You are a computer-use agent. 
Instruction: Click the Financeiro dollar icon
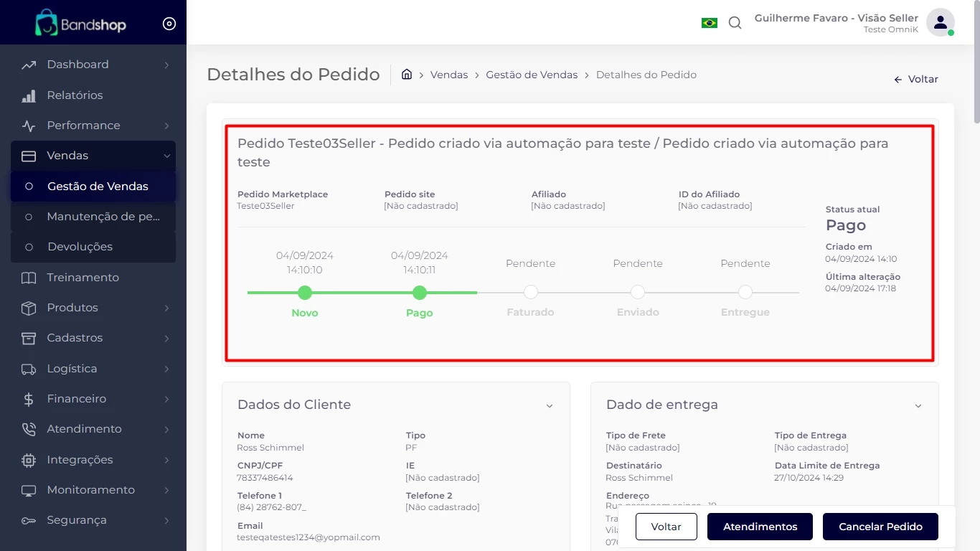pos(29,399)
